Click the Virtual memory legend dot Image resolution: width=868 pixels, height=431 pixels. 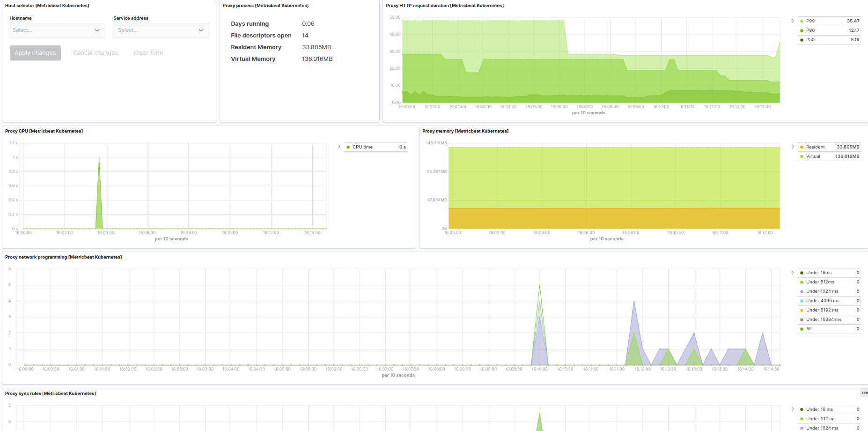point(802,156)
